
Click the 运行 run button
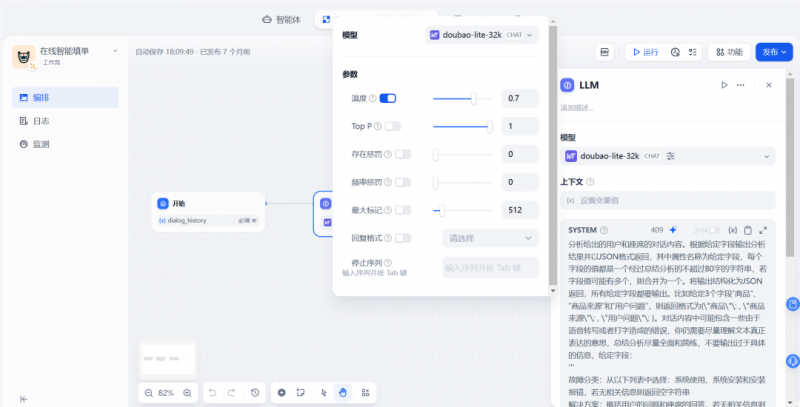pyautogui.click(x=645, y=52)
